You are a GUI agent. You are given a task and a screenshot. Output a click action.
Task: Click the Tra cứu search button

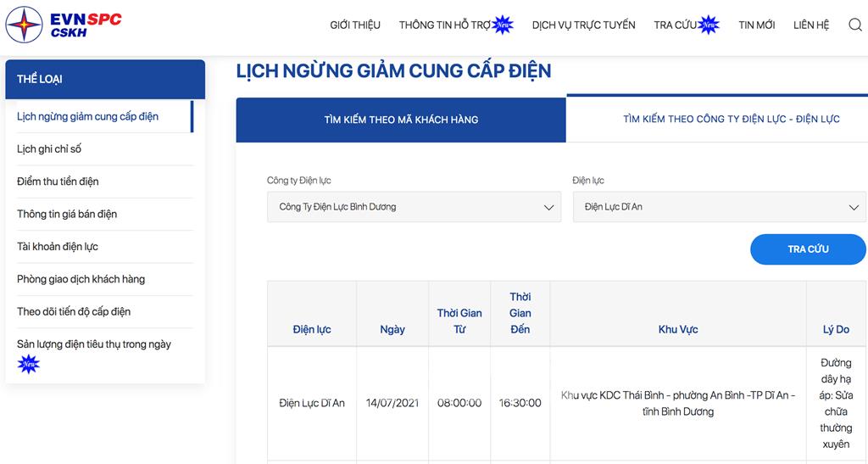[x=808, y=249]
